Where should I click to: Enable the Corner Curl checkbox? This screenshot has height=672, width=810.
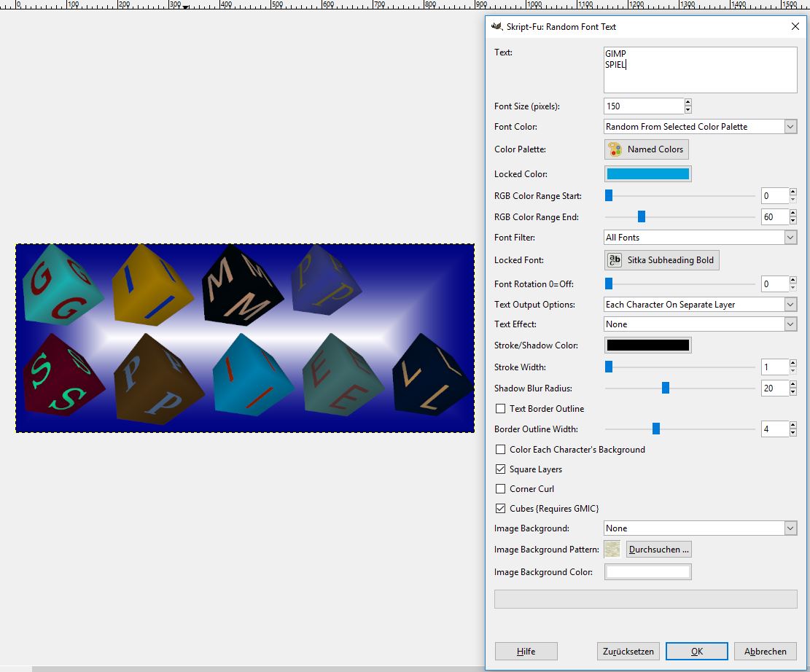(500, 489)
